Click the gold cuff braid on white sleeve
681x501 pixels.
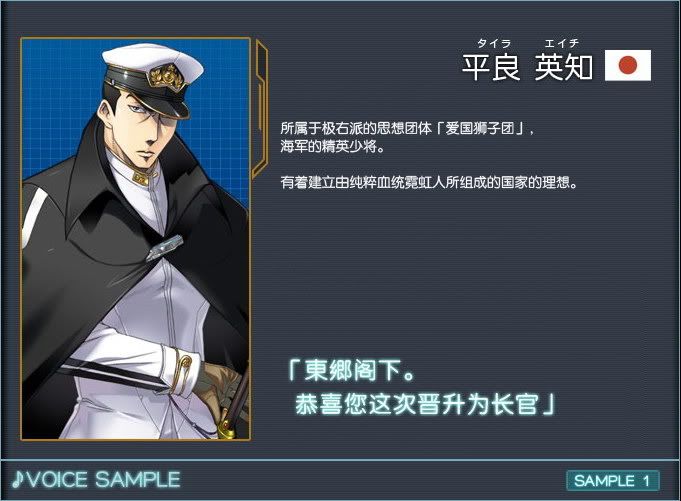tap(182, 370)
